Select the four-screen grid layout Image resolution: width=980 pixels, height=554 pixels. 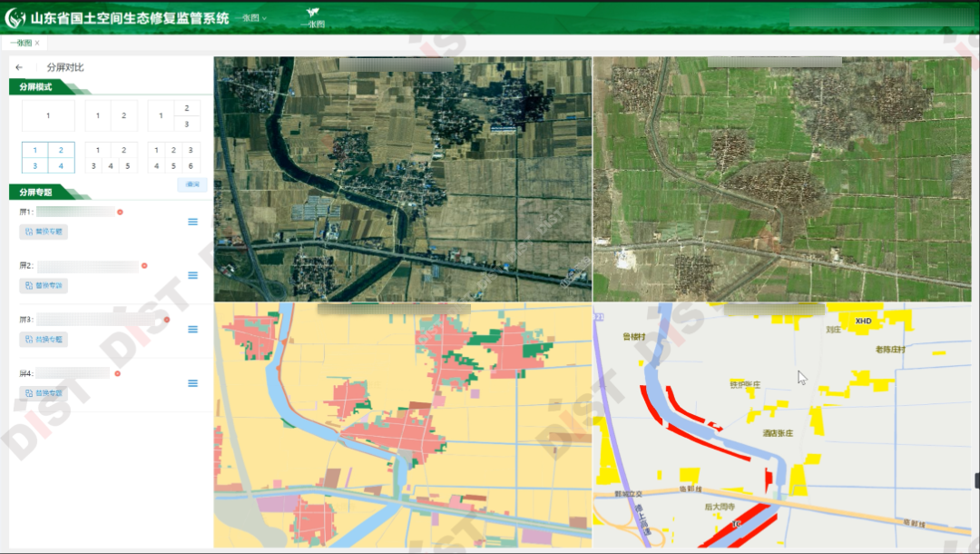pos(48,157)
